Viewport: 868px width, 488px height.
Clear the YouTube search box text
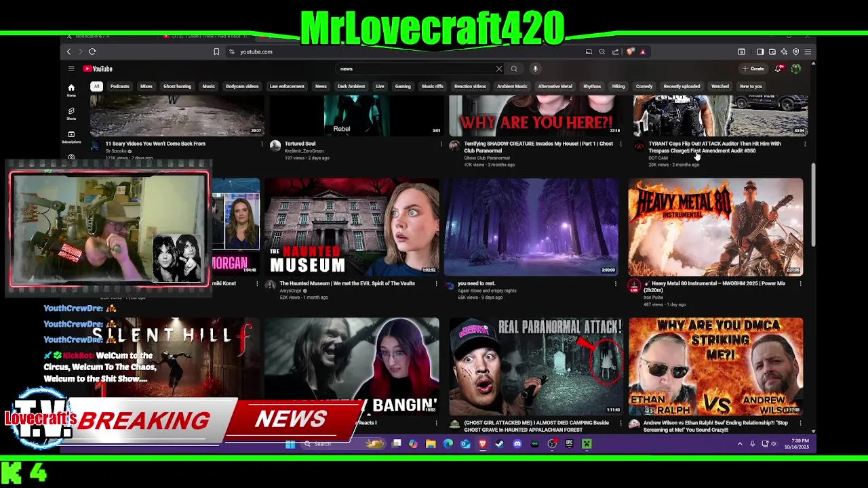point(499,68)
